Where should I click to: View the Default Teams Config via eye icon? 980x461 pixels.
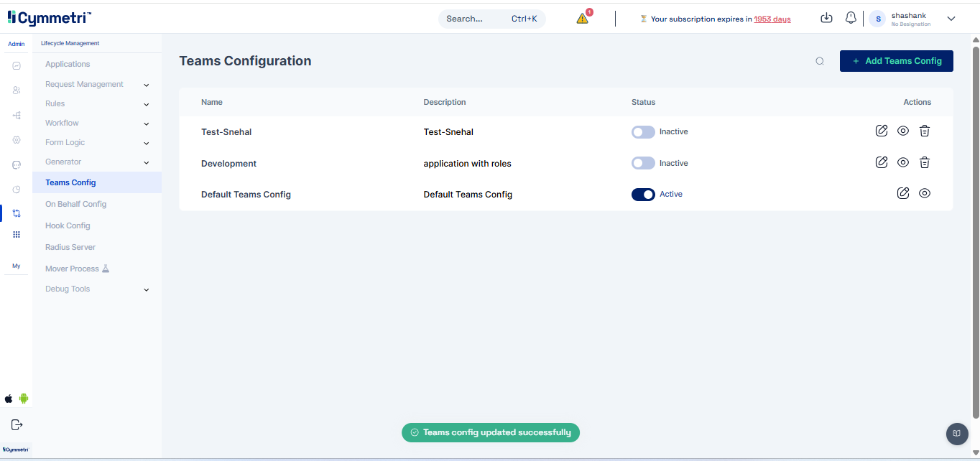point(925,193)
